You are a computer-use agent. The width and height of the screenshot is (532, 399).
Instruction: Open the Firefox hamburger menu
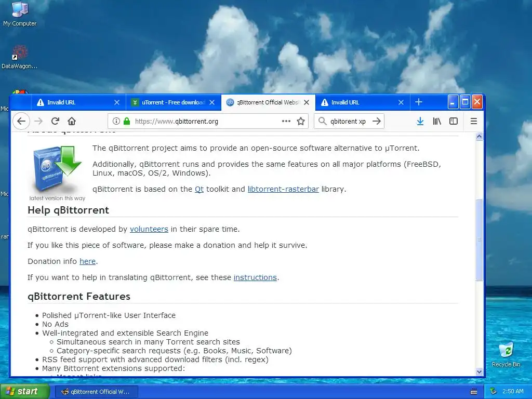(474, 121)
